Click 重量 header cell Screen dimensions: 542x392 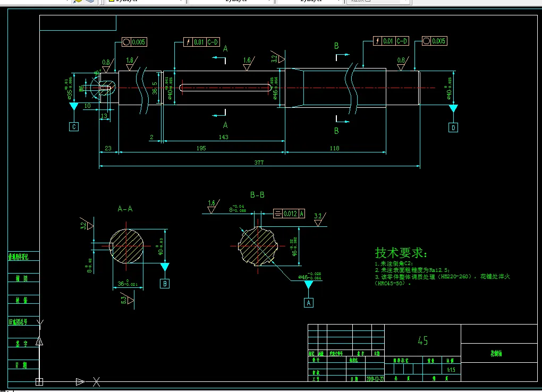(431, 360)
